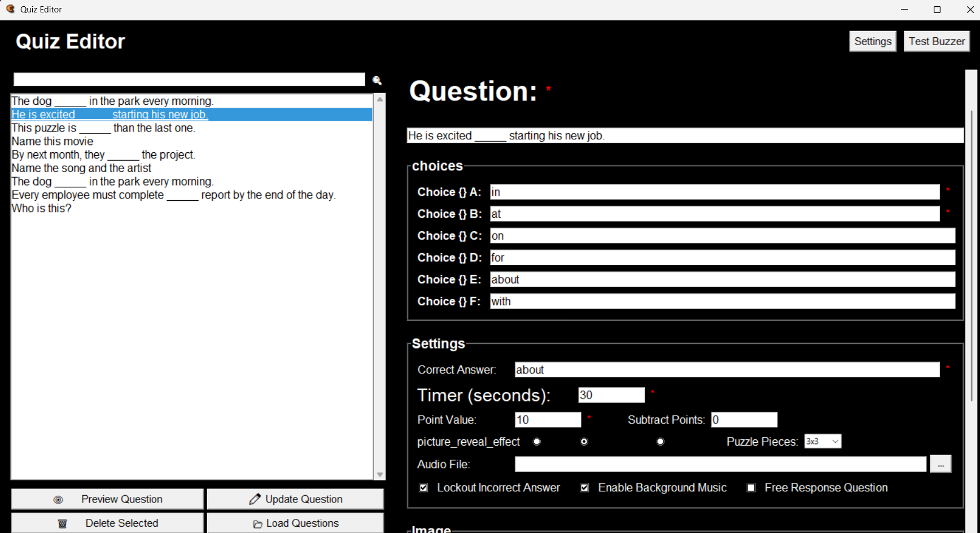The image size is (980, 533).
Task: Click the search magnifier icon
Action: (x=377, y=80)
